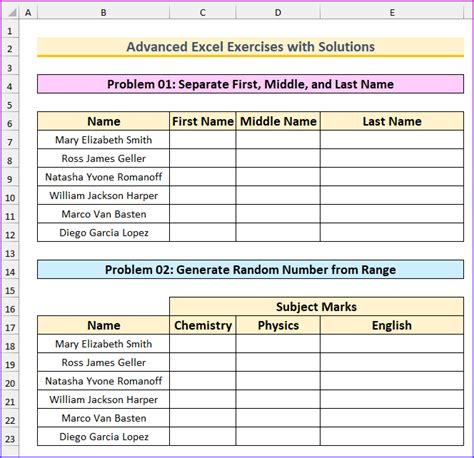
Task: Click the 'Last Name' header cell
Action: pyautogui.click(x=392, y=121)
